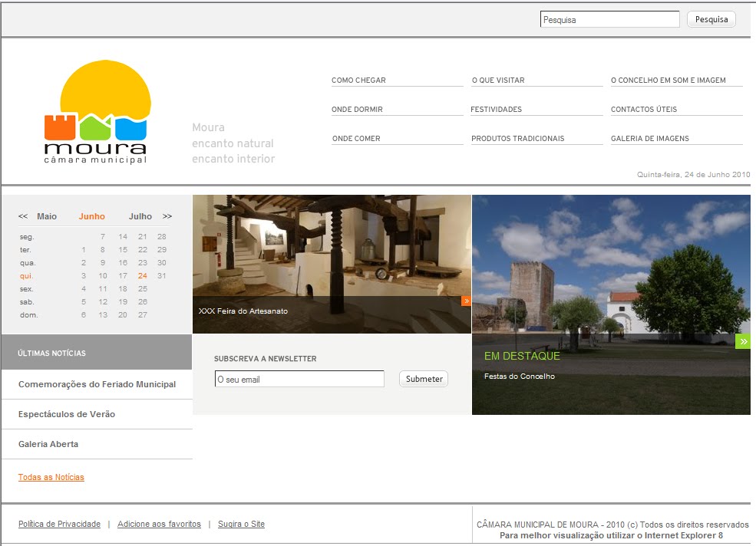Image resolution: width=756 pixels, height=546 pixels.
Task: Select highlighted day 24 in calendar
Action: 142,275
